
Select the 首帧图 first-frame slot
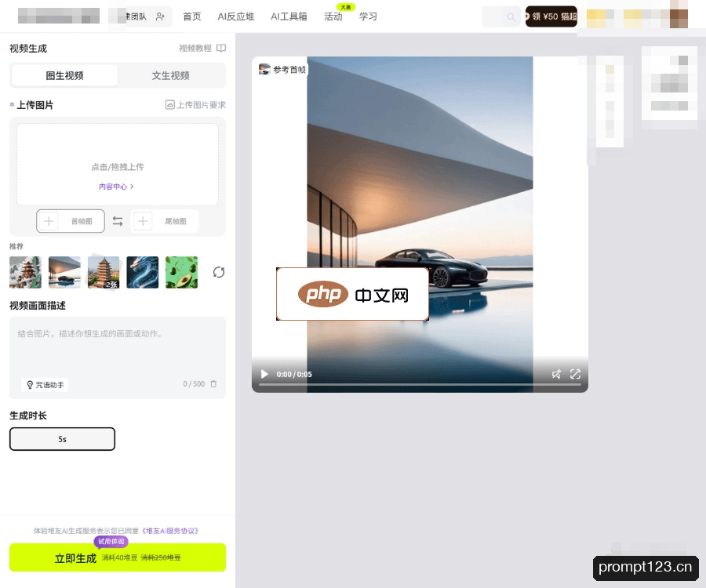point(71,221)
